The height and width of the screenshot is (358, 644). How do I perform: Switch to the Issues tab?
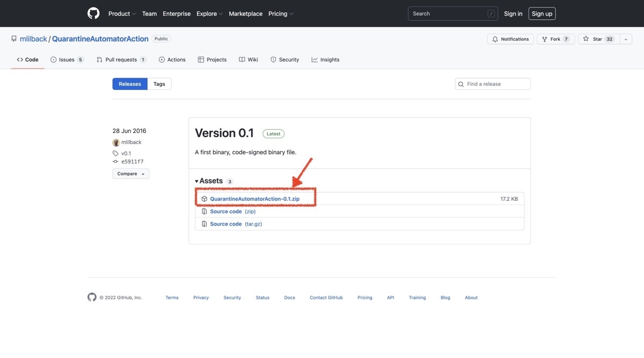pos(67,59)
